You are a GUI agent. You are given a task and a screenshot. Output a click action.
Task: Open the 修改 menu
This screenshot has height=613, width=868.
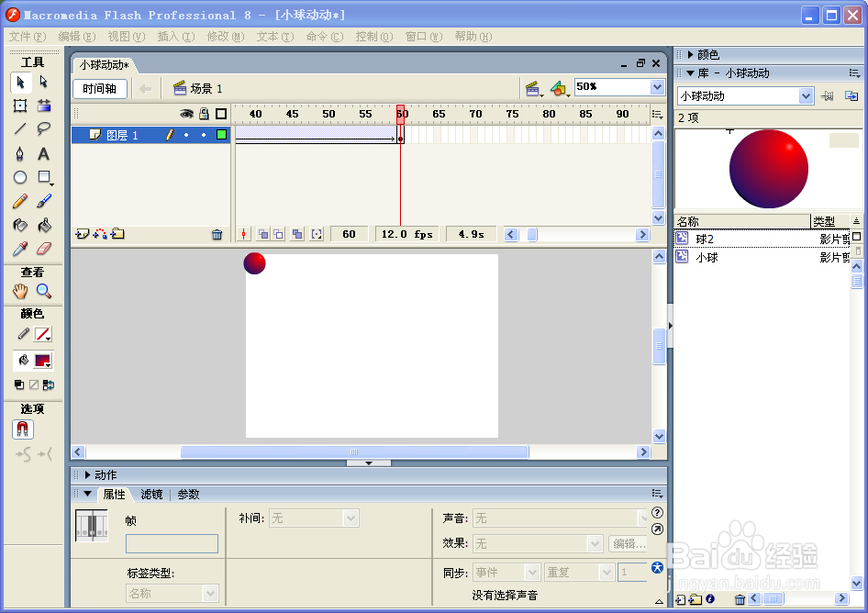point(225,36)
